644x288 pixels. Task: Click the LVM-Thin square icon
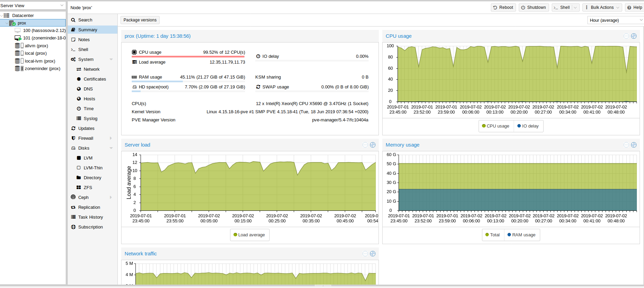tap(79, 168)
